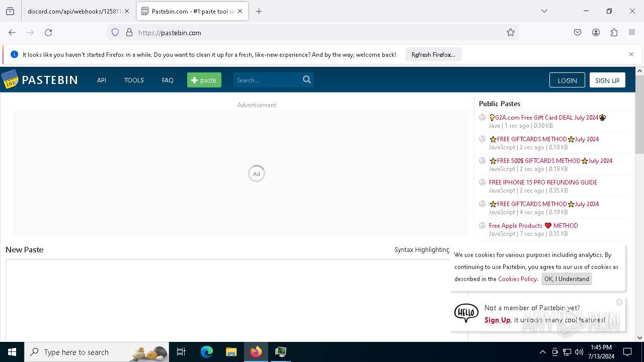644x362 pixels.
Task: Go back using the browser back arrow
Action: [12, 33]
